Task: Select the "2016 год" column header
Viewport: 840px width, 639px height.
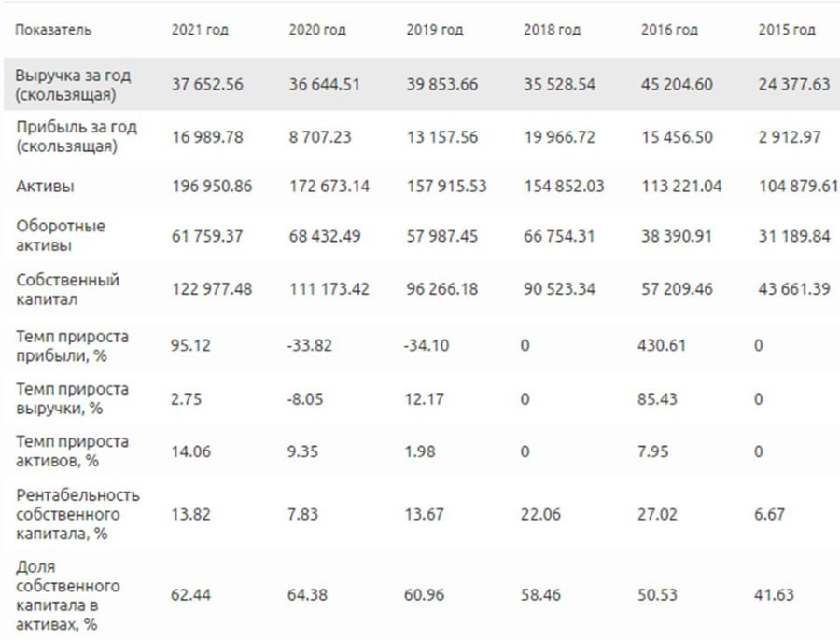Action: pos(669,30)
